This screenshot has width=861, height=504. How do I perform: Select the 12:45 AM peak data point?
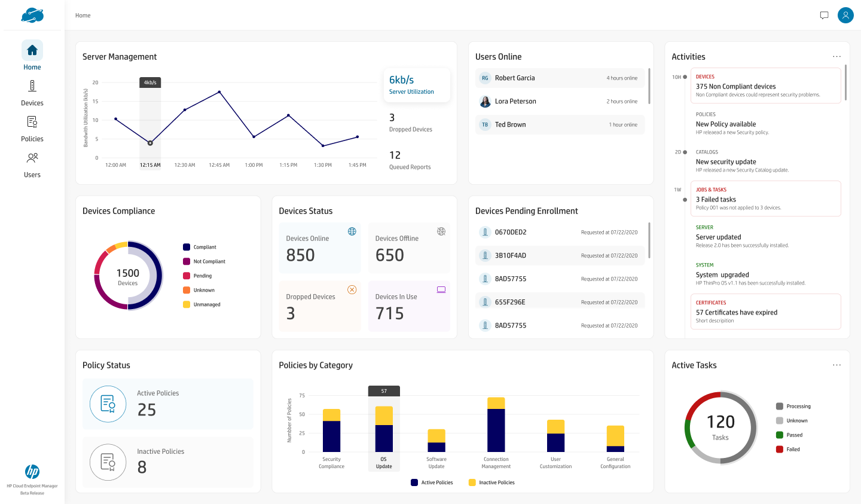tap(219, 92)
